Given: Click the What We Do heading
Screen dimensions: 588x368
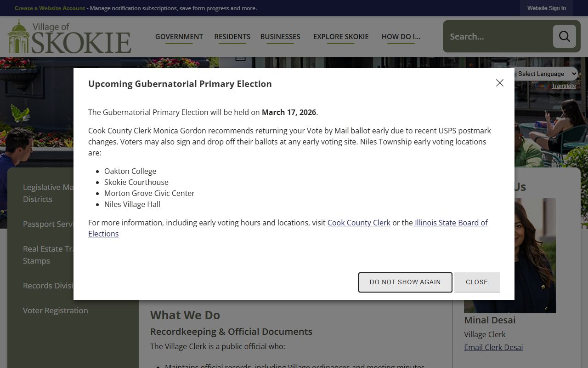Looking at the screenshot, I should (185, 315).
